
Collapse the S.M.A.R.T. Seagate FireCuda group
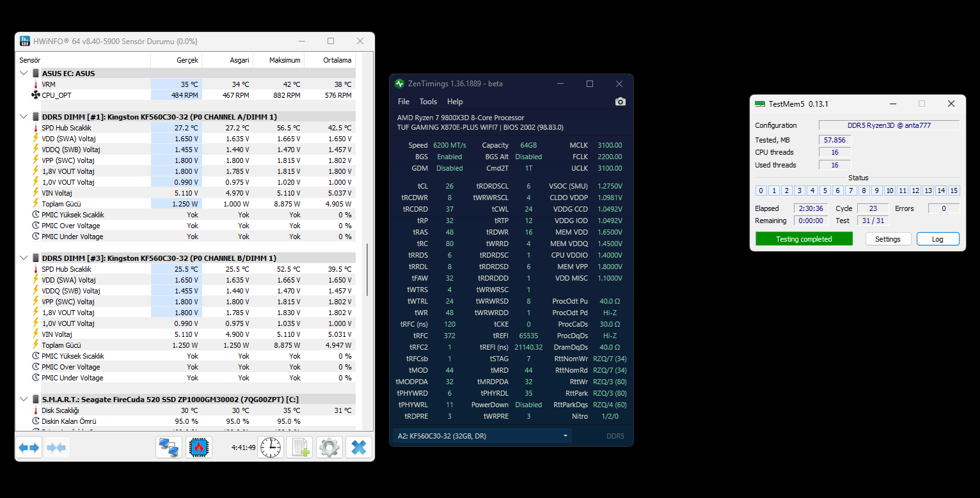coord(24,400)
